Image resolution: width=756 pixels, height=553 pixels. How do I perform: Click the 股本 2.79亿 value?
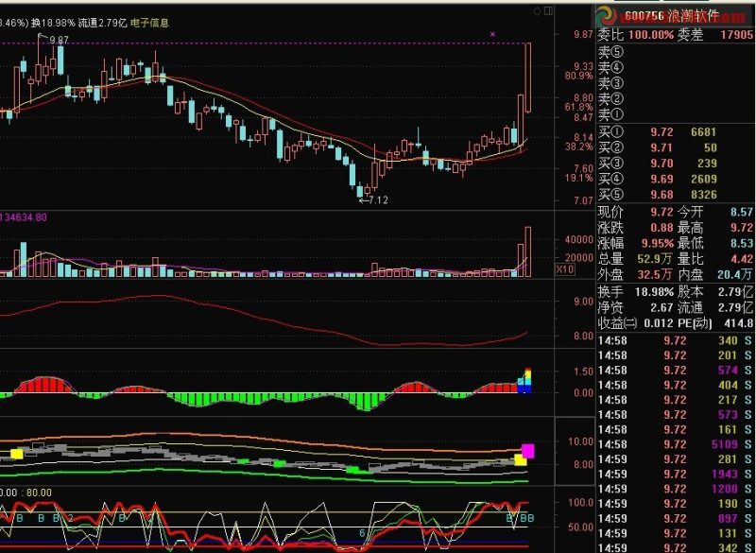[x=735, y=292]
